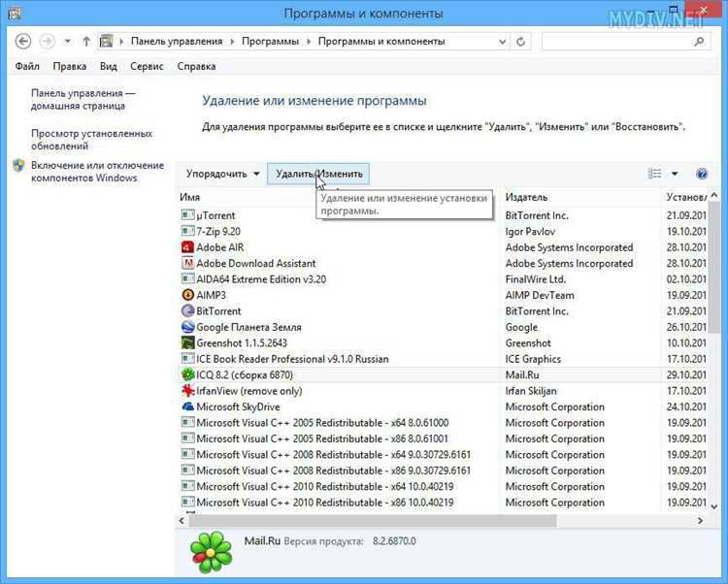Click the search magnifier icon
Viewport: 728px width, 584px height.
699,42
